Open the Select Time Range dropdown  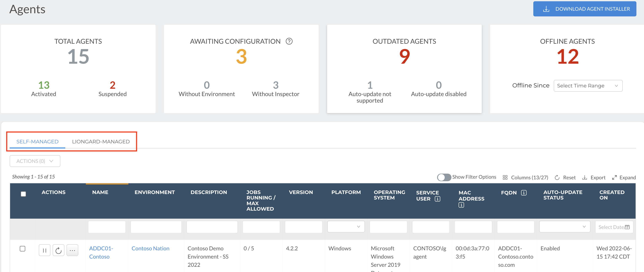pos(588,86)
